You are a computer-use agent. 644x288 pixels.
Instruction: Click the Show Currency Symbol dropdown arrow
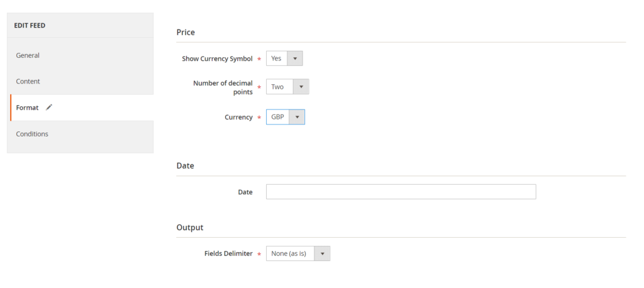pyautogui.click(x=295, y=58)
